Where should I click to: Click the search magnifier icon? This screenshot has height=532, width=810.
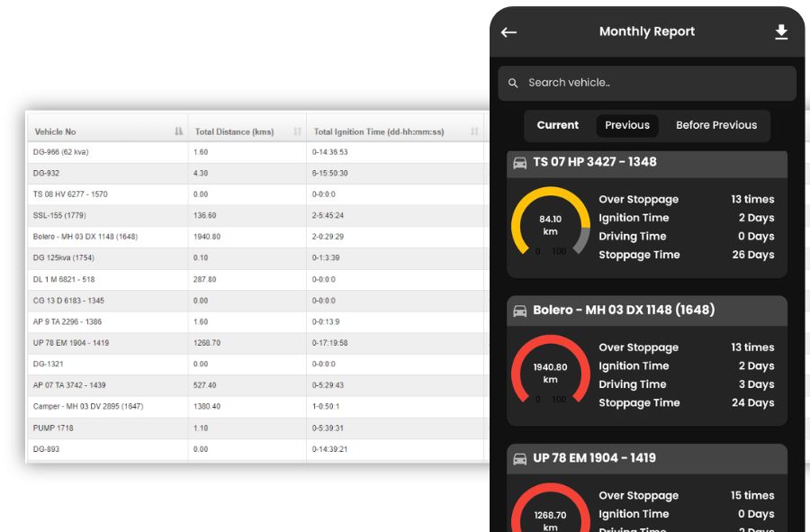click(513, 83)
